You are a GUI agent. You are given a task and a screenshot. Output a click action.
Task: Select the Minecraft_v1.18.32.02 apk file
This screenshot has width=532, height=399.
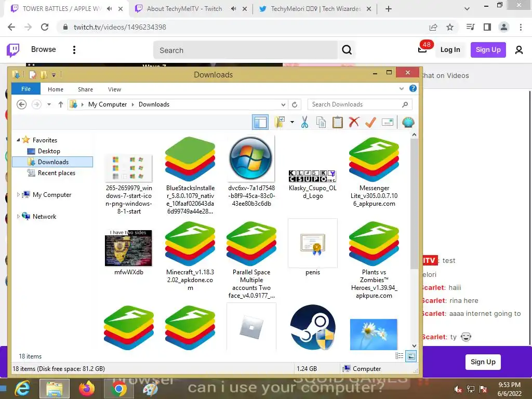click(190, 244)
